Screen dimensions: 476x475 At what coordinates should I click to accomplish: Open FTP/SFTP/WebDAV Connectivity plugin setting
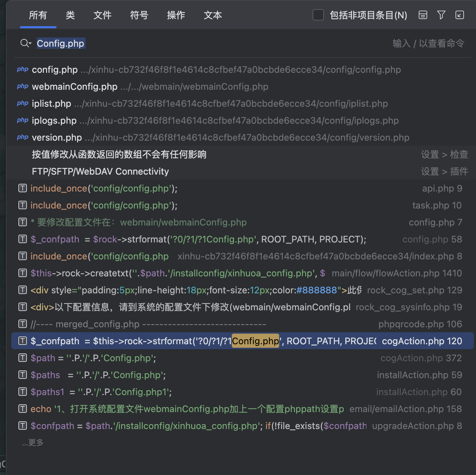tap(243, 171)
